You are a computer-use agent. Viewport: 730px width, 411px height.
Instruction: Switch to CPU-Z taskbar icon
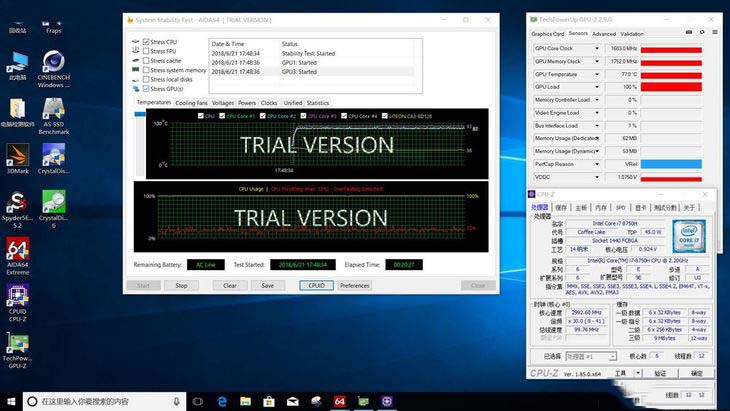(387, 401)
